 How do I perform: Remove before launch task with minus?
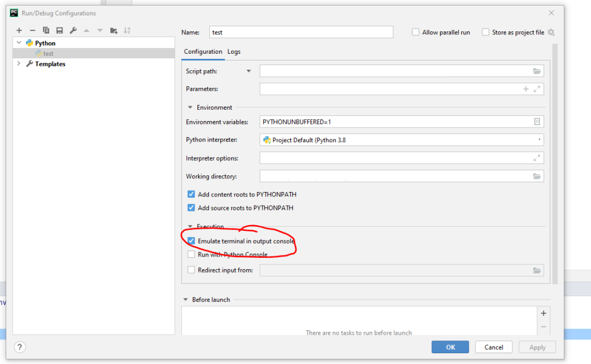[x=544, y=327]
